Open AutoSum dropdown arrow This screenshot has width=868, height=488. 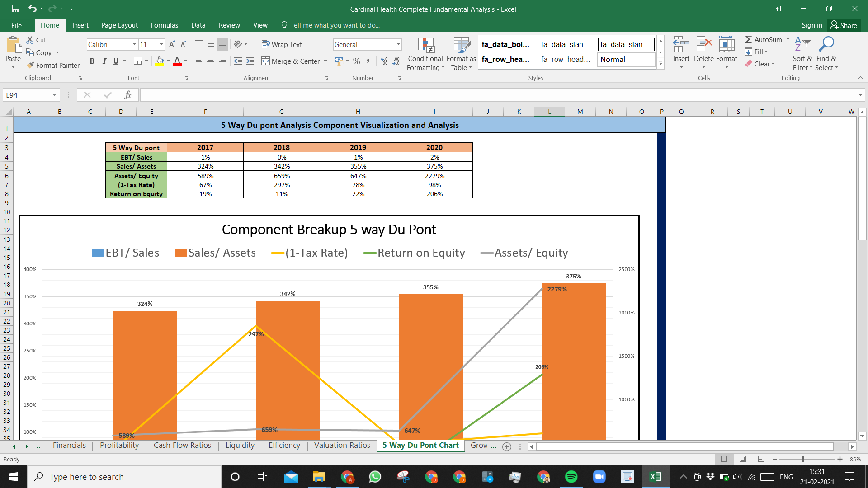click(788, 39)
